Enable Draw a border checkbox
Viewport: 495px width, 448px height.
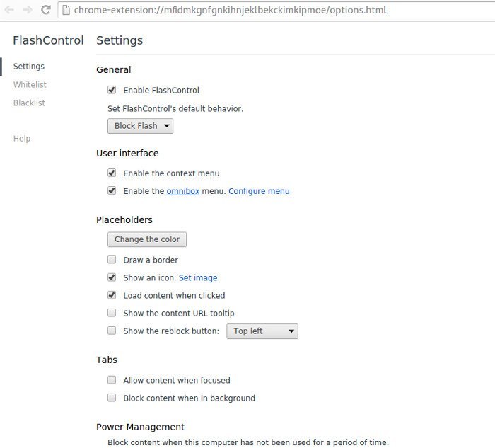pos(112,260)
